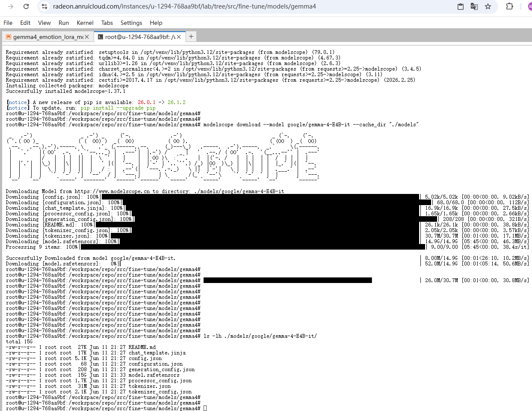The height and width of the screenshot is (411, 532).
Task: Click model.safetensors in file listing
Action: pyautogui.click(x=154, y=375)
